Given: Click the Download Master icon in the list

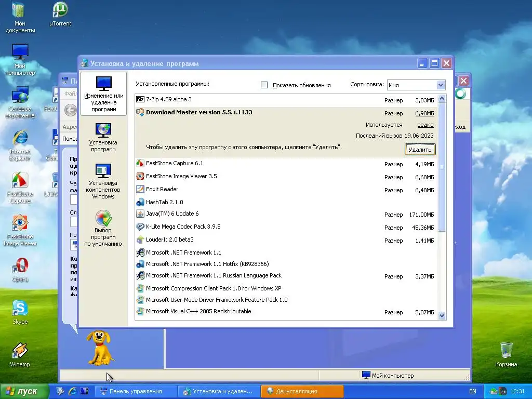Looking at the screenshot, I should (x=140, y=112).
